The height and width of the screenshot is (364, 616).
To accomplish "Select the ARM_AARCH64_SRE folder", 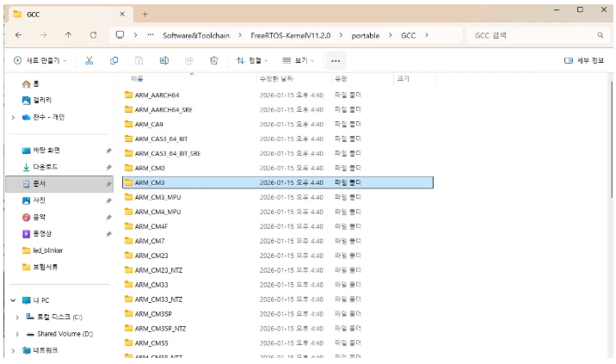I will point(278,109).
